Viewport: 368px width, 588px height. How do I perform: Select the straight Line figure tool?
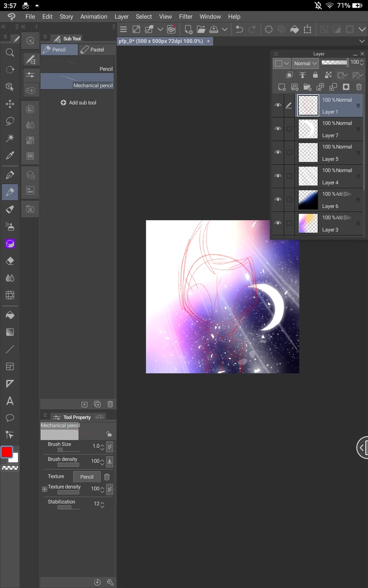coord(10,349)
